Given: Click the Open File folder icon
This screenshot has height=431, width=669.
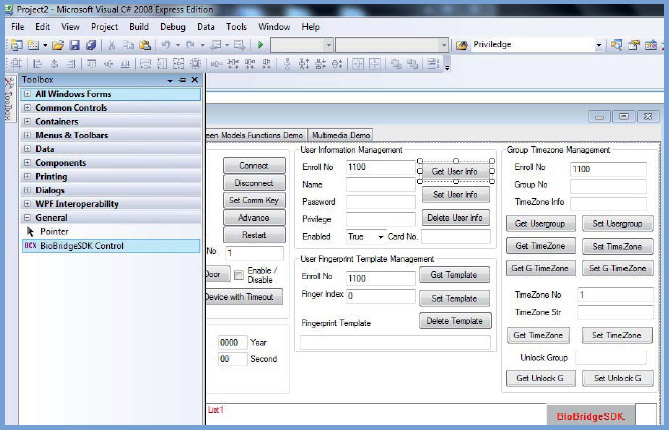Looking at the screenshot, I should point(58,44).
